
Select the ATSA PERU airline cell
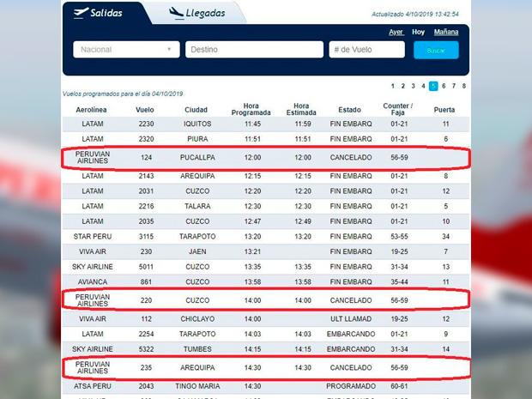(93, 386)
